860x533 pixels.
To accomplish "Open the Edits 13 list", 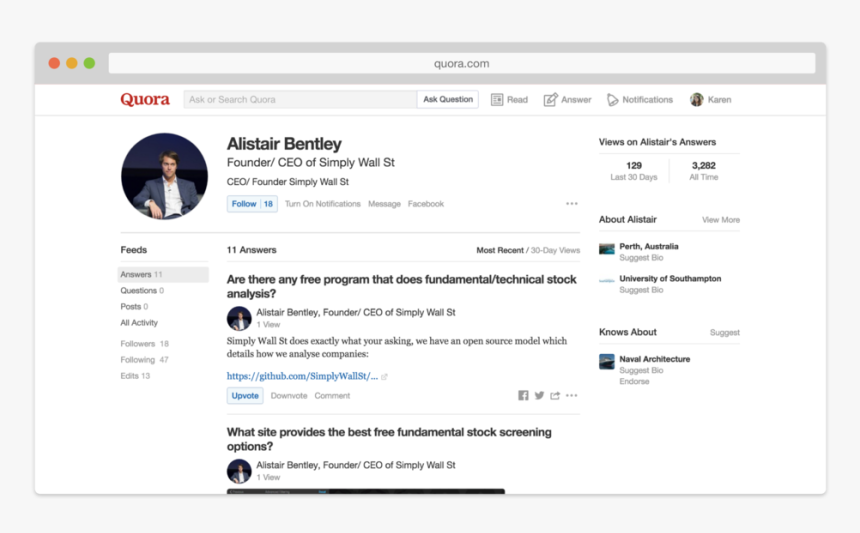I will tap(135, 376).
